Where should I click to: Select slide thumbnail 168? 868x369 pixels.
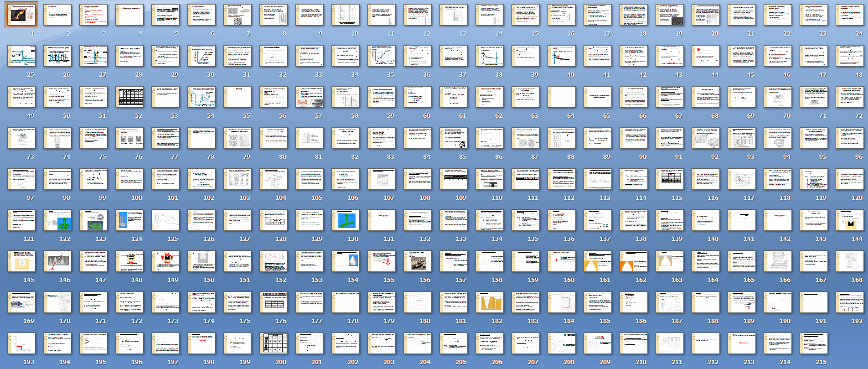pos(850,261)
